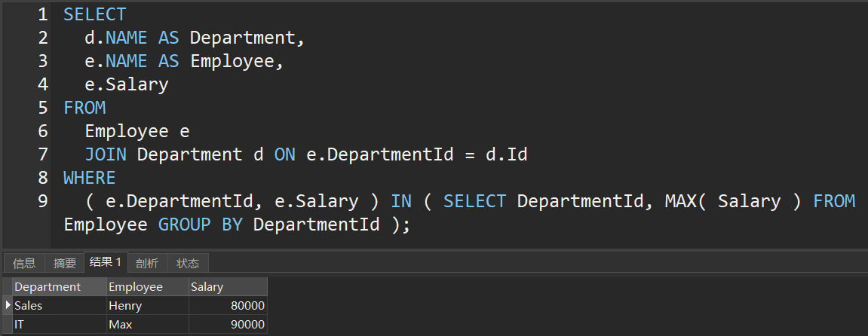Select the IT department cell
This screenshot has height=336, width=868.
tap(59, 325)
